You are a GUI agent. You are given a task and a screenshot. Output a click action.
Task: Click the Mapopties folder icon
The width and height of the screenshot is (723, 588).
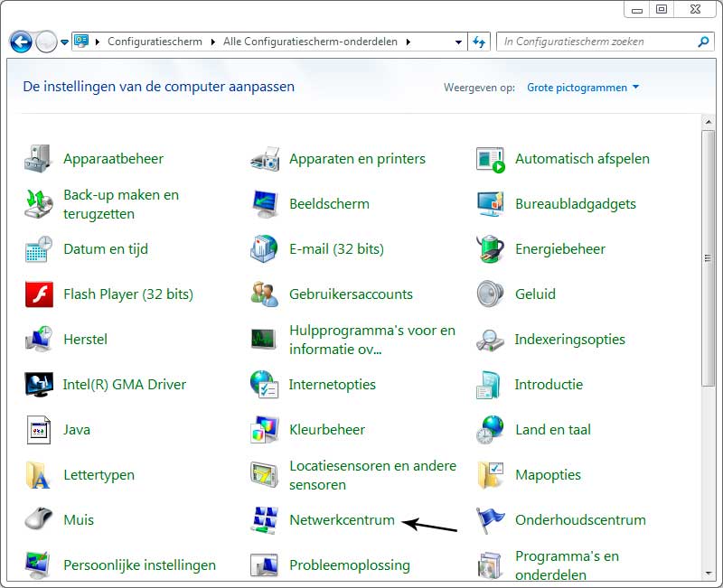coord(490,475)
